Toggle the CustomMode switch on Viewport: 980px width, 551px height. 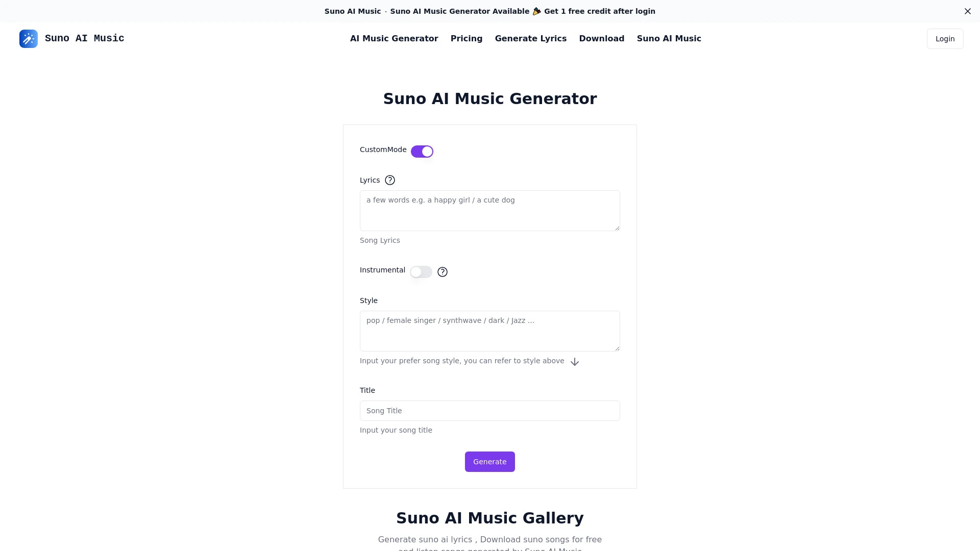click(x=421, y=151)
